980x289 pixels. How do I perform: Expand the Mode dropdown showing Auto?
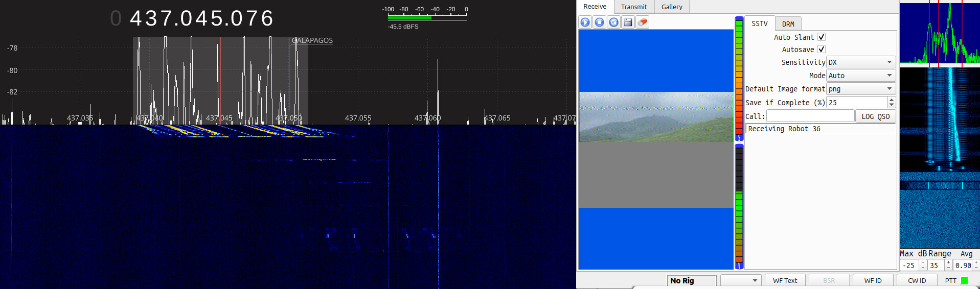pyautogui.click(x=861, y=76)
